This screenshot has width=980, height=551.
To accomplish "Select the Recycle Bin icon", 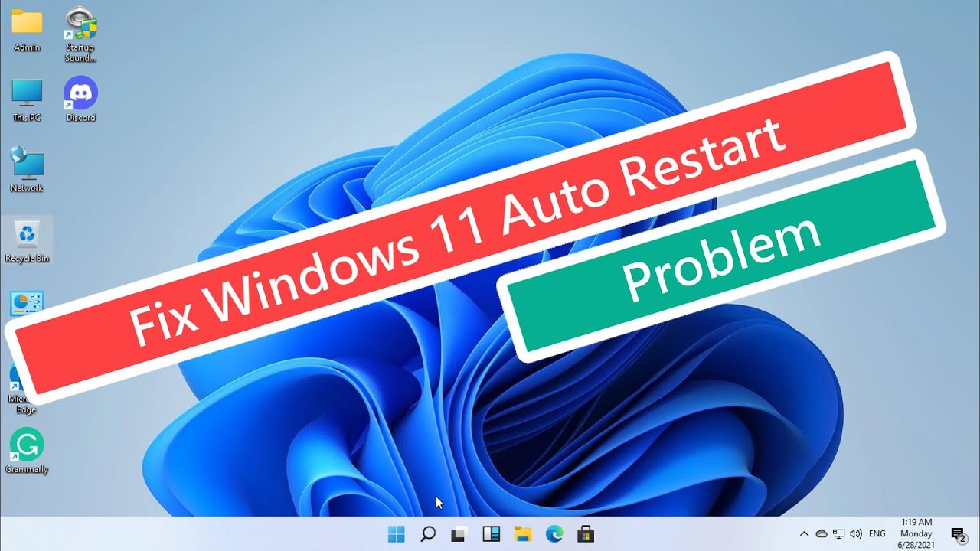I will pyautogui.click(x=27, y=241).
